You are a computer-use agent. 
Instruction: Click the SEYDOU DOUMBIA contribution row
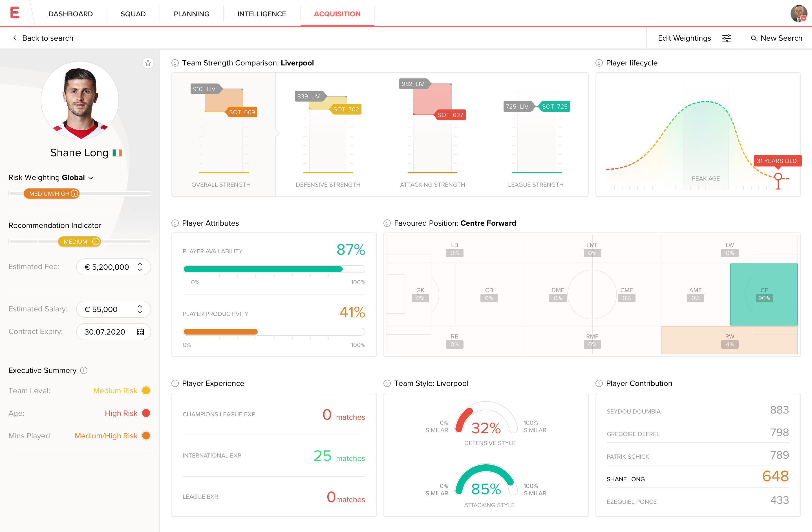pos(698,410)
